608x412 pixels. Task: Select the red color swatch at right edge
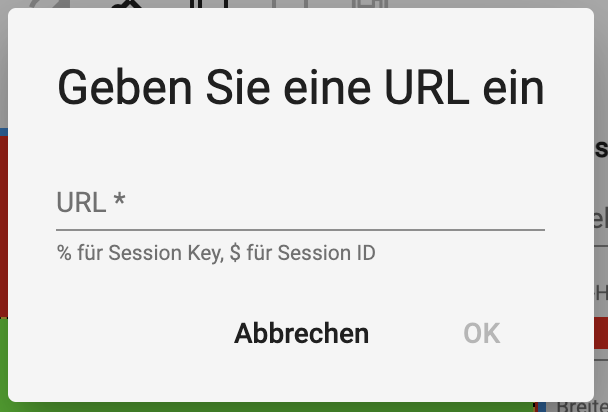pos(601,333)
